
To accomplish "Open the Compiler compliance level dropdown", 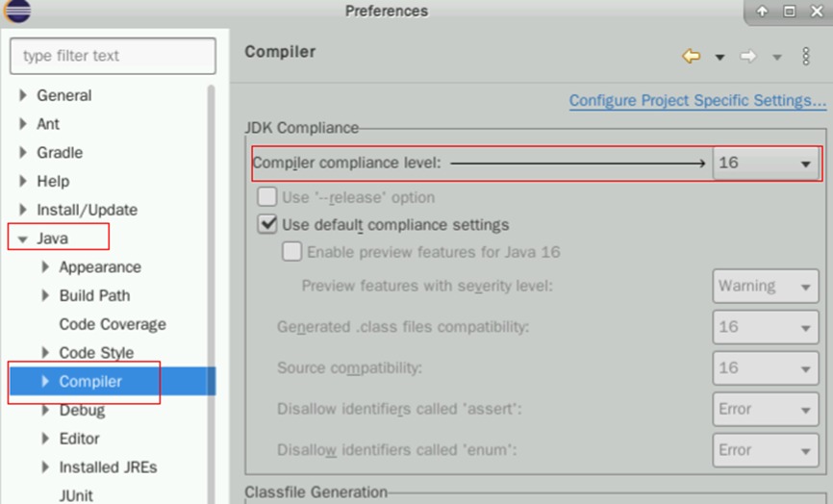I will click(x=766, y=164).
